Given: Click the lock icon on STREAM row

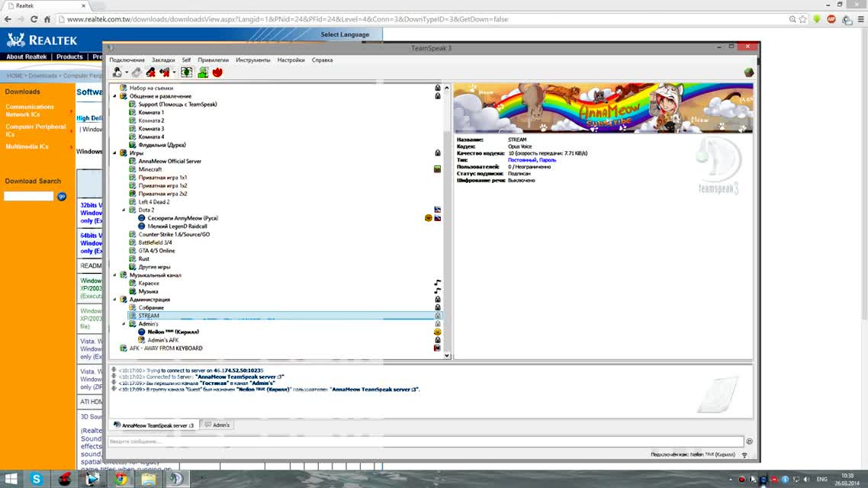Looking at the screenshot, I should tap(437, 316).
